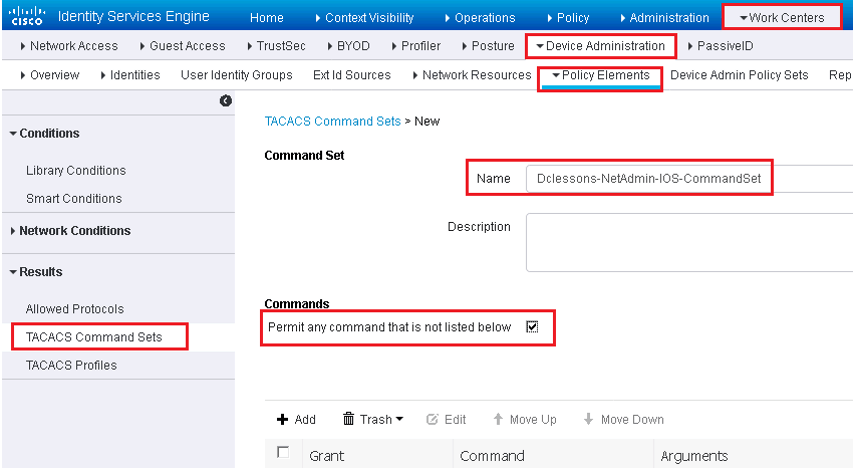Open Guest Access work center

pos(182,46)
